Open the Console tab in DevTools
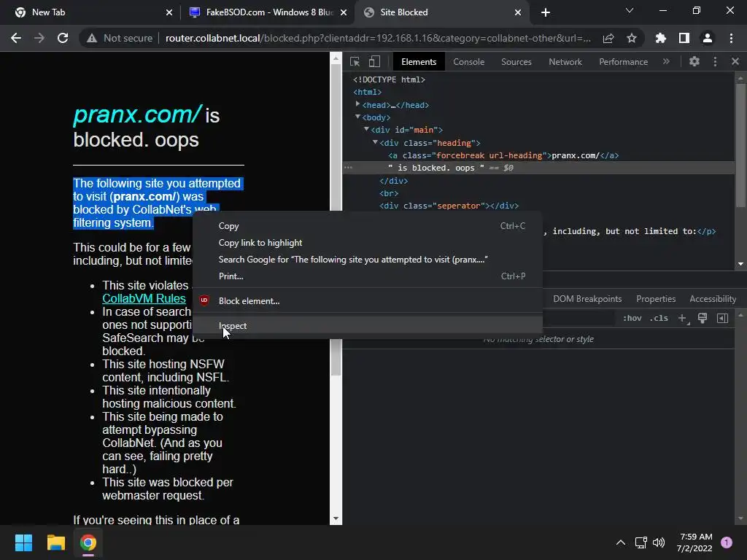 point(469,62)
